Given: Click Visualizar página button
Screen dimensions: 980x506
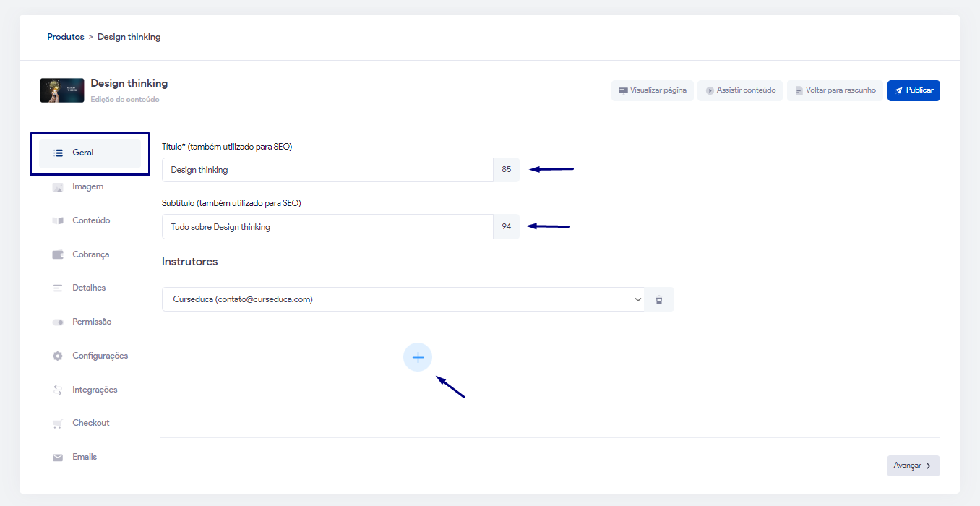Looking at the screenshot, I should pyautogui.click(x=652, y=90).
